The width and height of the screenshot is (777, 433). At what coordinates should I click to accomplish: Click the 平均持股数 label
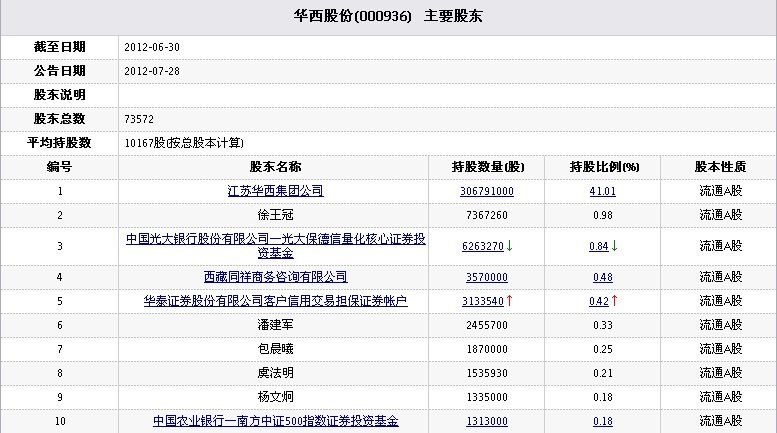(x=59, y=143)
